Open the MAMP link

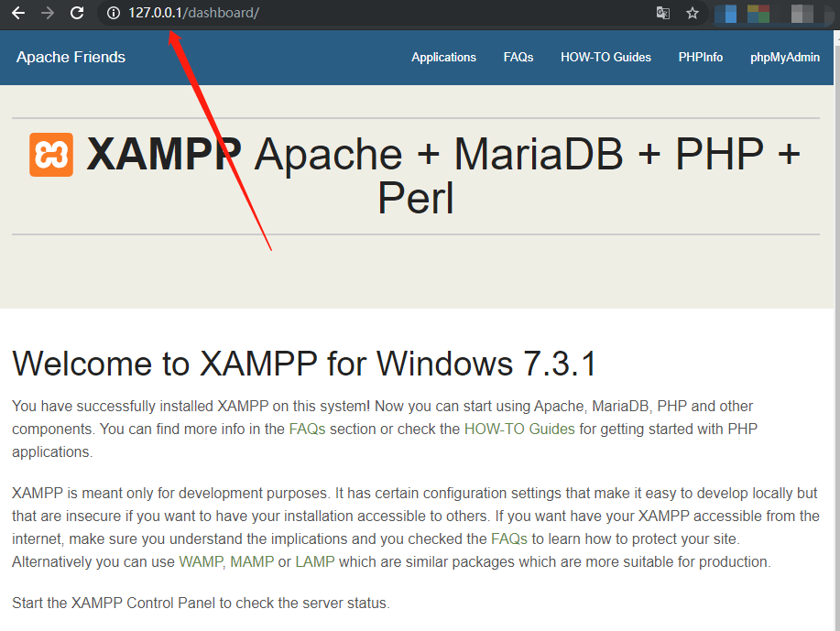252,562
